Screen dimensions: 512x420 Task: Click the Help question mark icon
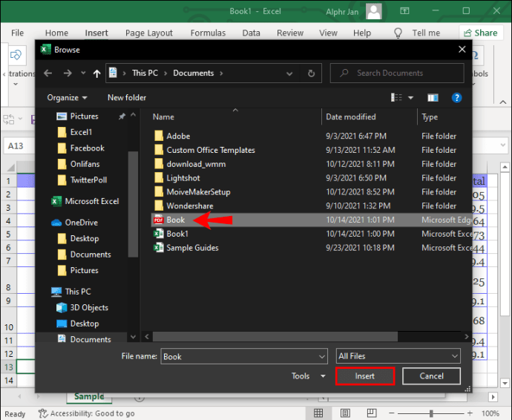pos(457,97)
